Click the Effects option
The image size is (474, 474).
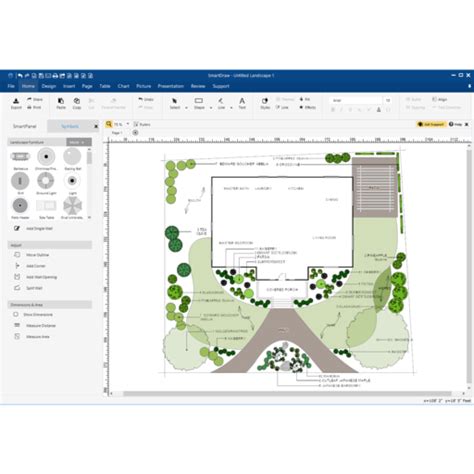click(x=307, y=107)
